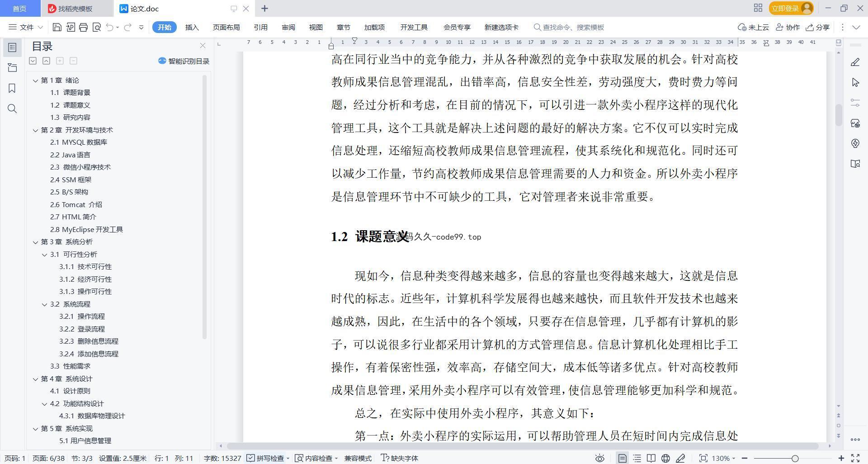Image resolution: width=868 pixels, height=464 pixels.
Task: Switch to 引用 ribbon tab
Action: 261,27
